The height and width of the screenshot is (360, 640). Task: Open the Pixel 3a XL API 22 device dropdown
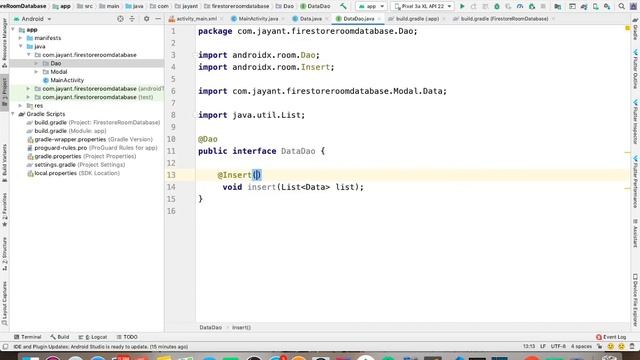423,6
